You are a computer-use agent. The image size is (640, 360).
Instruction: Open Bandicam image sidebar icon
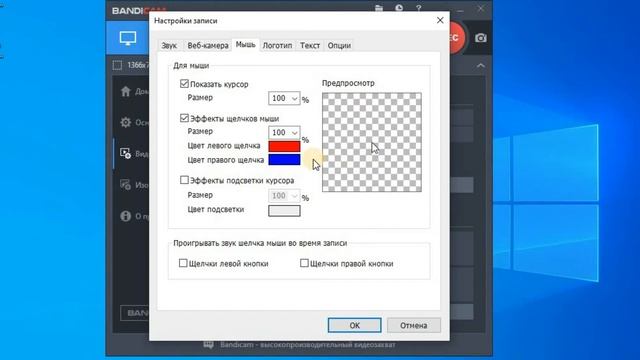click(125, 184)
